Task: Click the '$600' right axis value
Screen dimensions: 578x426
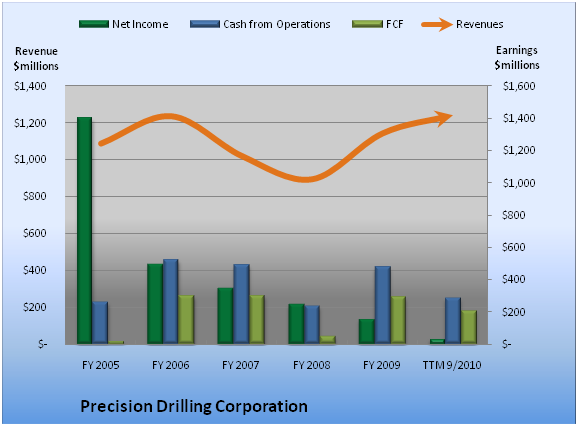Action: 513,247
